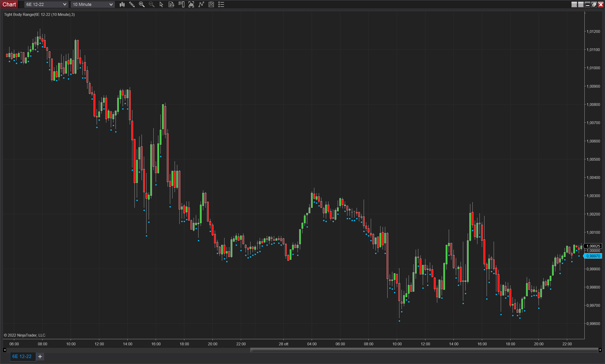This screenshot has height=364, width=605.
Task: Click the 1,00500 price axis label
Action: [593, 159]
